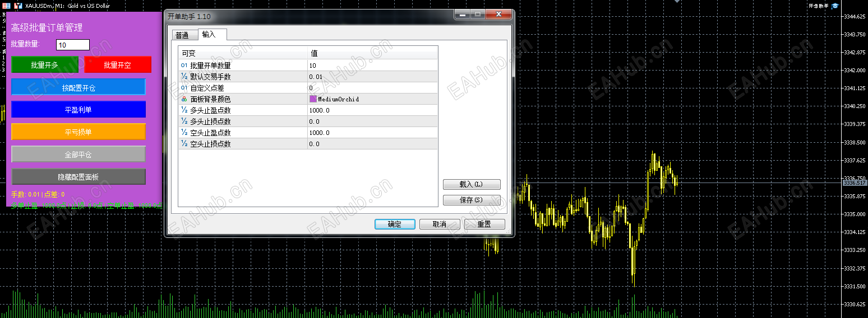
Task: Click the 开单助手 label on chart corner
Action: click(x=819, y=6)
